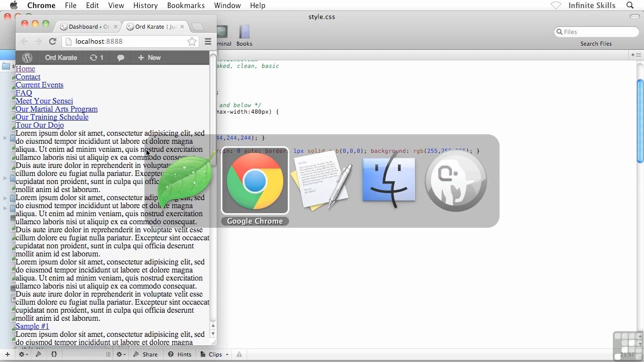The height and width of the screenshot is (362, 644).
Task: Select Google Chrome in the app switcher
Action: coord(255,181)
